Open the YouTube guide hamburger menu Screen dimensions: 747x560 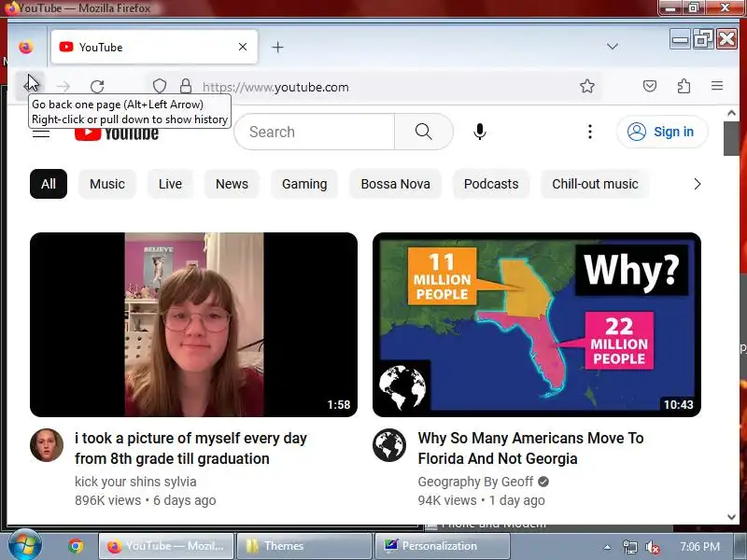tap(41, 132)
